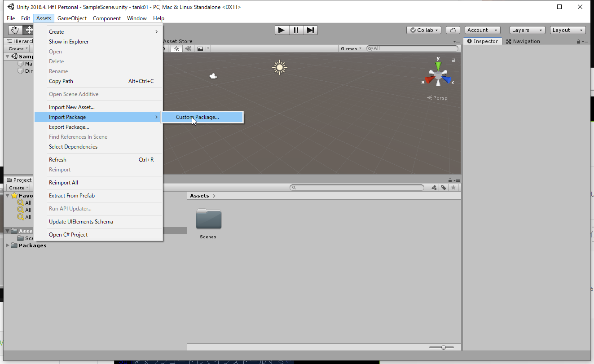Select the Move tool in toolbar
594x364 pixels.
pyautogui.click(x=29, y=30)
